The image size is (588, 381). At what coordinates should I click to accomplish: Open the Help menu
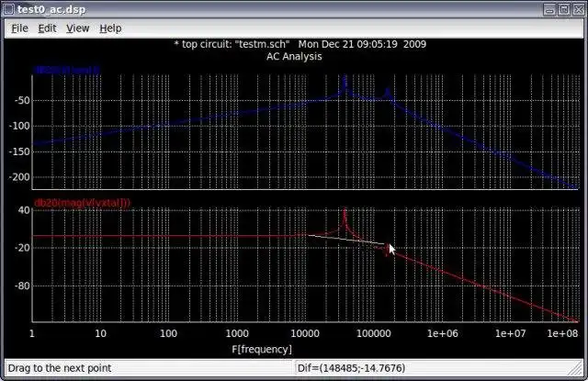[x=110, y=28]
